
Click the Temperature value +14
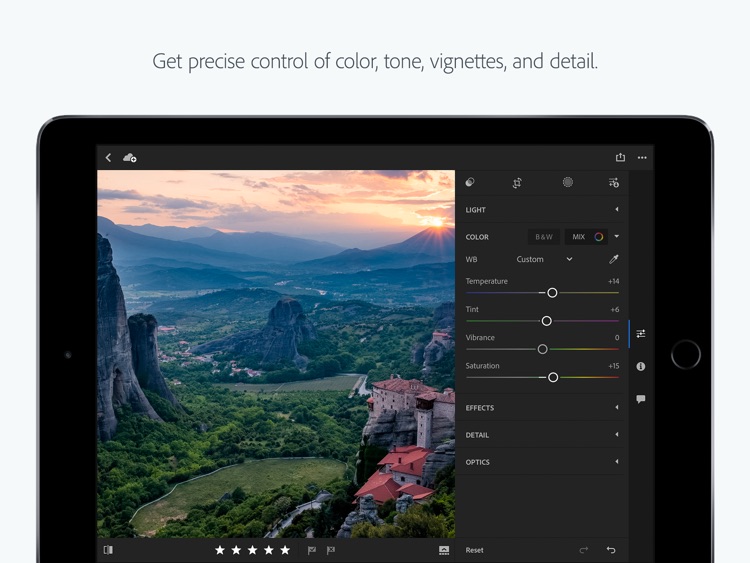(x=614, y=281)
